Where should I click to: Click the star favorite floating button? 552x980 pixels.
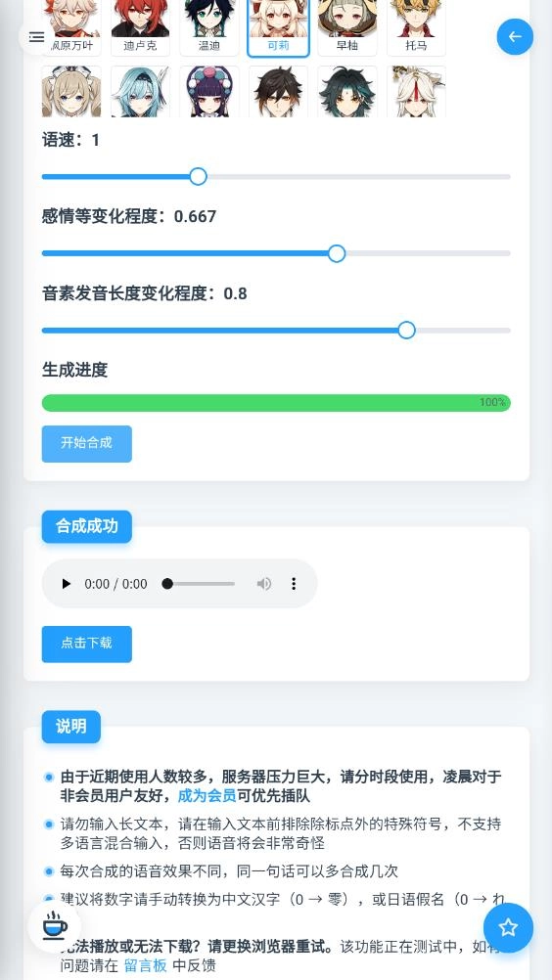coord(508,927)
